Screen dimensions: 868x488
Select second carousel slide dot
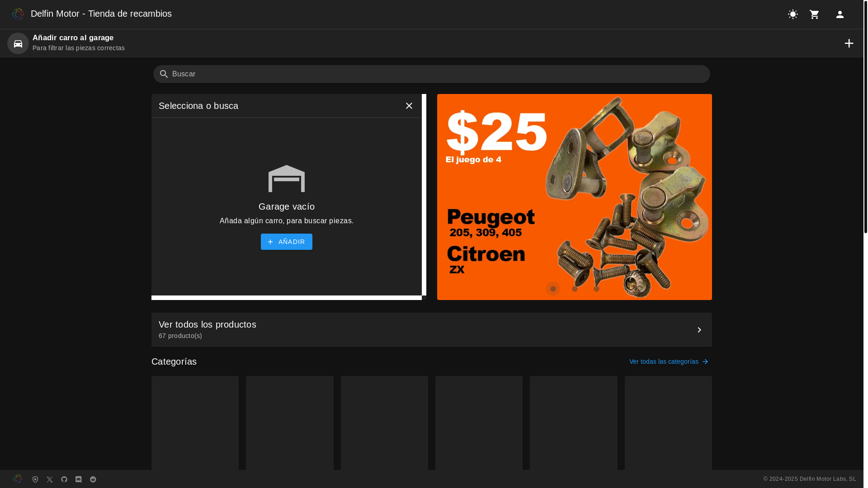coord(575,289)
